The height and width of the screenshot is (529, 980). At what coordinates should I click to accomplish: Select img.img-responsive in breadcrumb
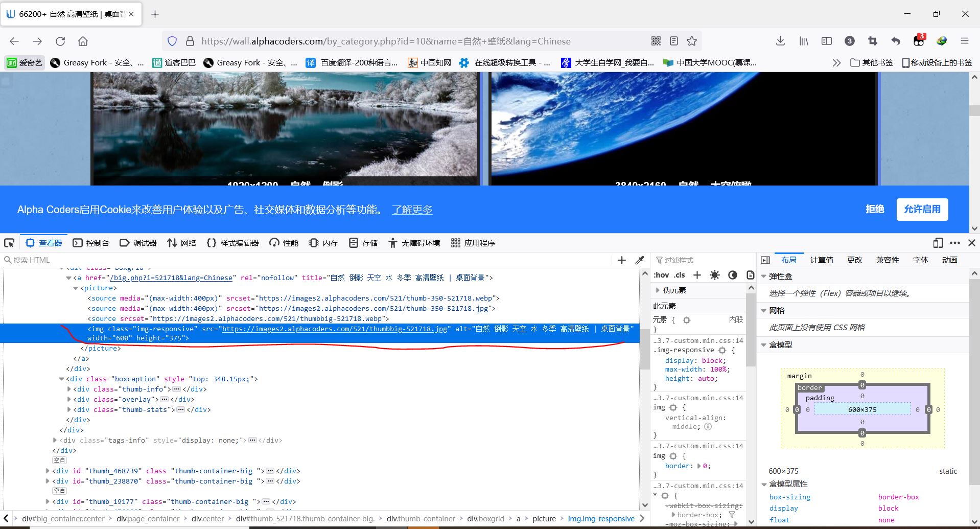[x=601, y=519]
